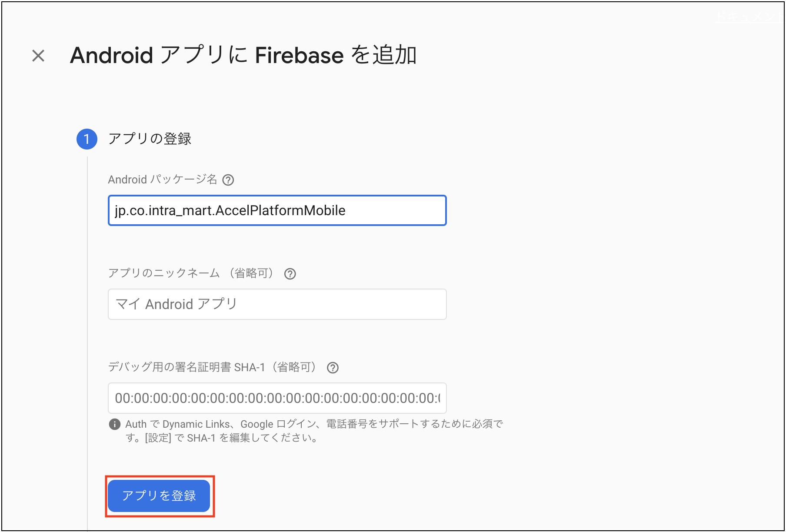The width and height of the screenshot is (786, 532).
Task: Focus the Android package name field
Action: 277,210
